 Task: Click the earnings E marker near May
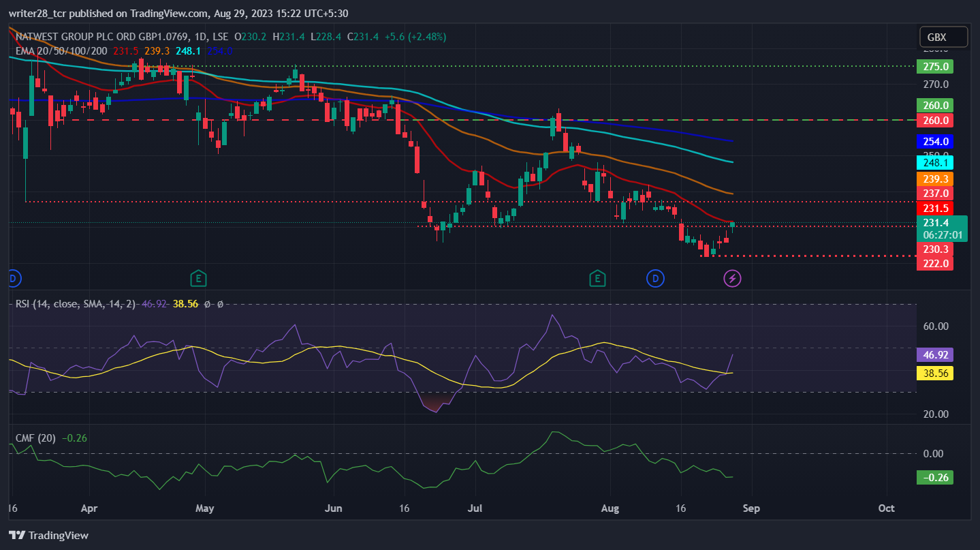(198, 278)
